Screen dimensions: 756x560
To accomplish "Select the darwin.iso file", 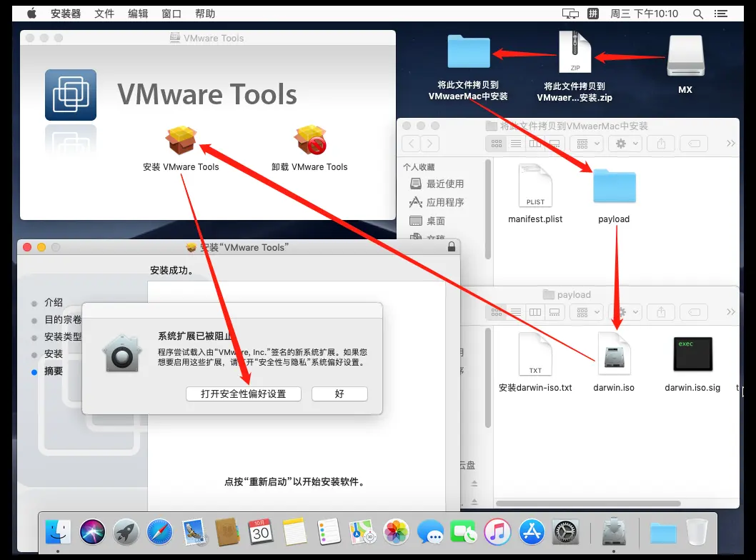I will pyautogui.click(x=615, y=354).
